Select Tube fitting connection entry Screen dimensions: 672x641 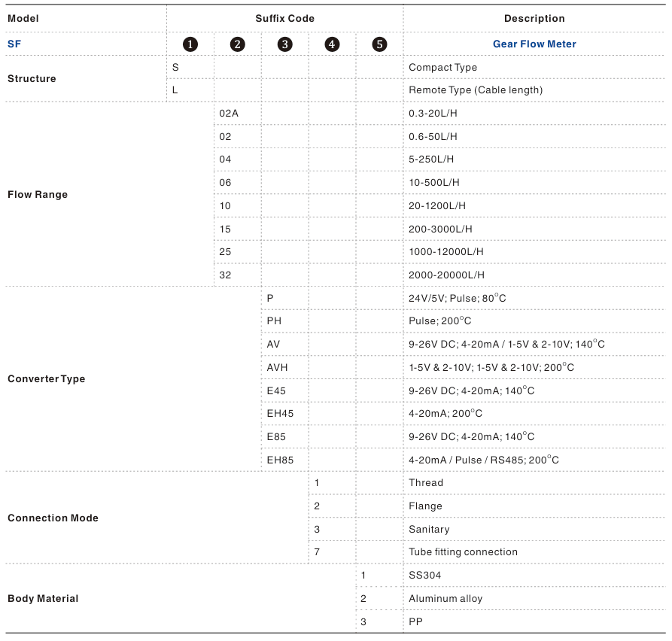[x=463, y=552]
